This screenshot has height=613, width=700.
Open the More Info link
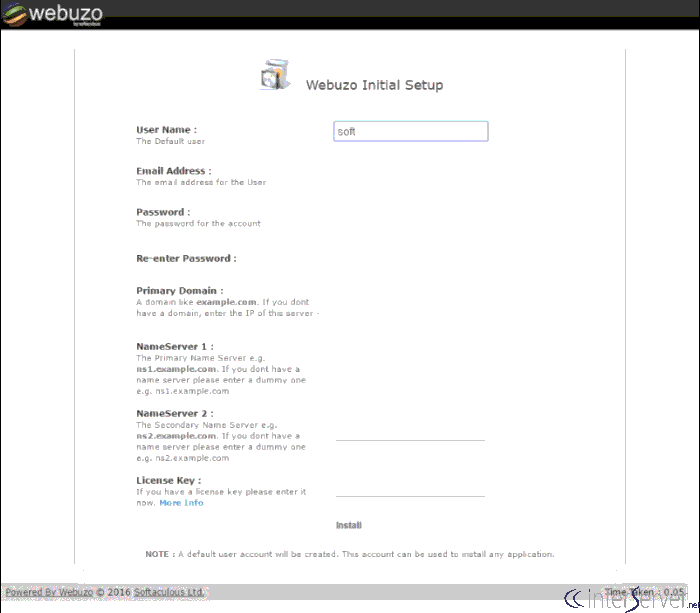pos(181,503)
